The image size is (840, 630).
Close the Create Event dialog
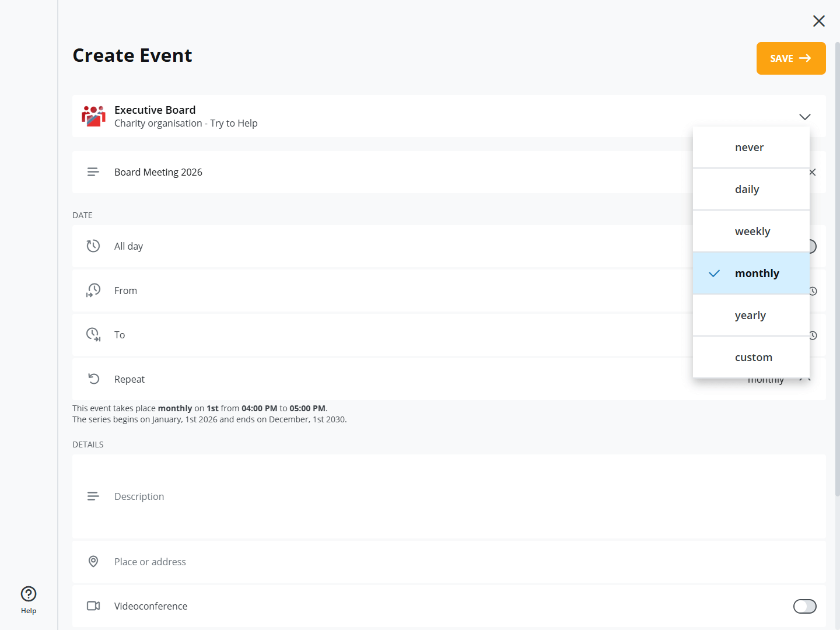tap(818, 21)
